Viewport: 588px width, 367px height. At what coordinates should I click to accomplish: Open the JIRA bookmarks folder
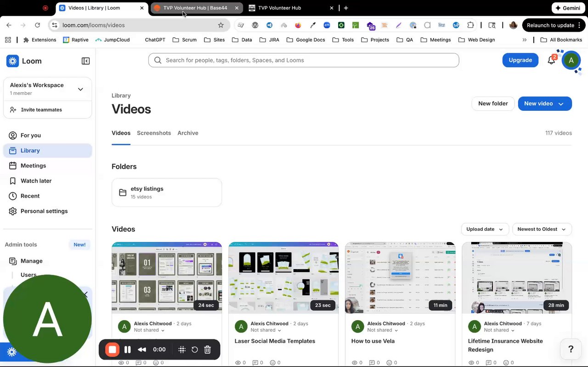[269, 40]
